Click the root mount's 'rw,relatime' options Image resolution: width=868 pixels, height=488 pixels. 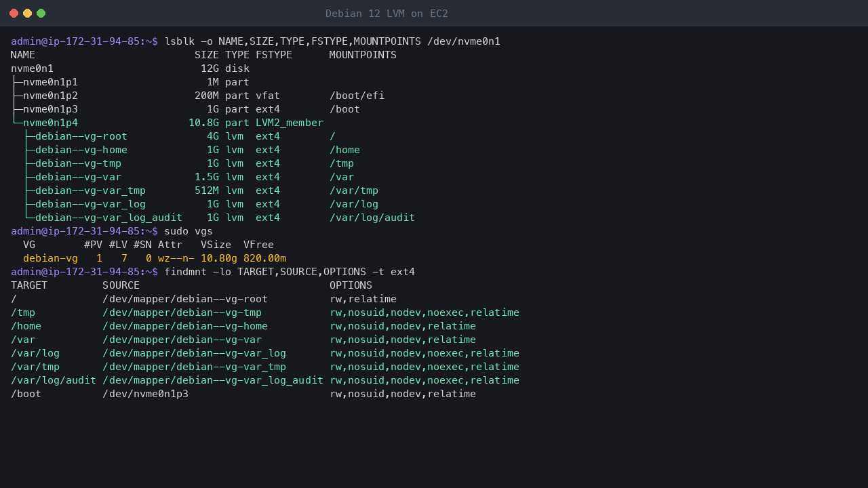(363, 299)
